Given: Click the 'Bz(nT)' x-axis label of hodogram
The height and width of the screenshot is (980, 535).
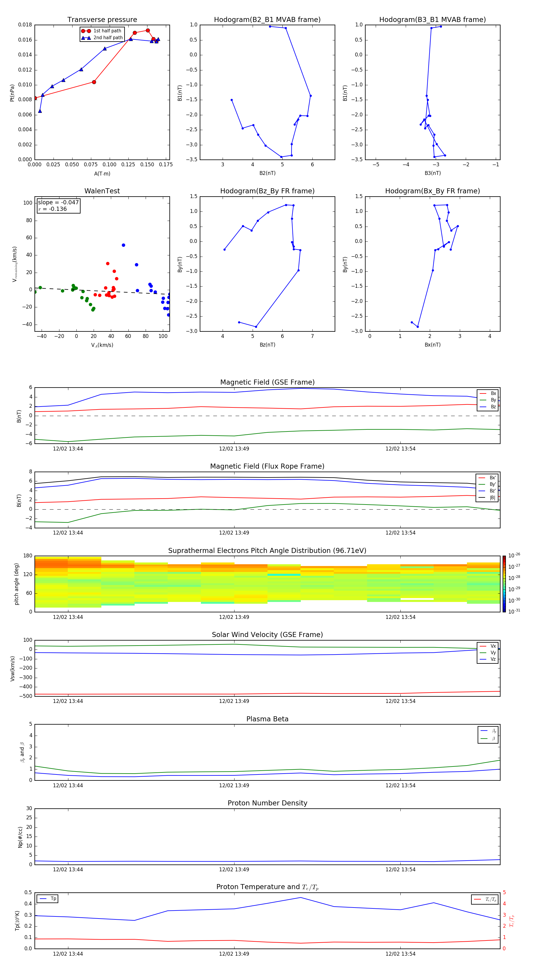Looking at the screenshot, I should (x=267, y=345).
